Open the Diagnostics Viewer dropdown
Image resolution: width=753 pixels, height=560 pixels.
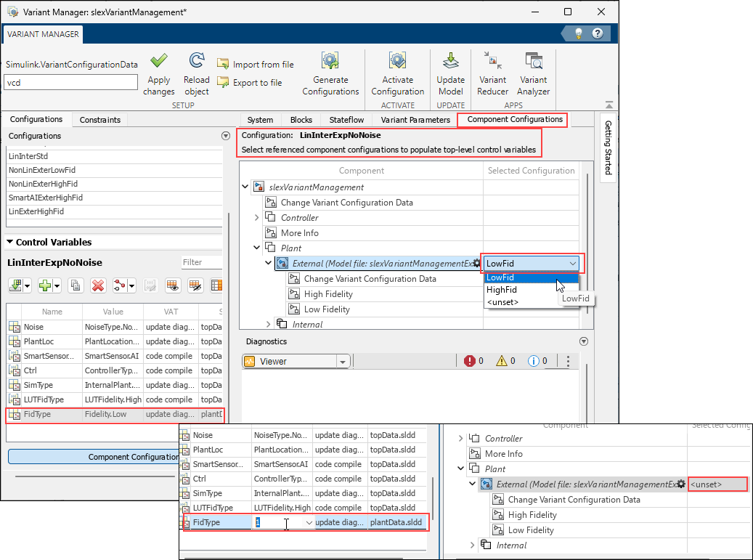pos(343,361)
